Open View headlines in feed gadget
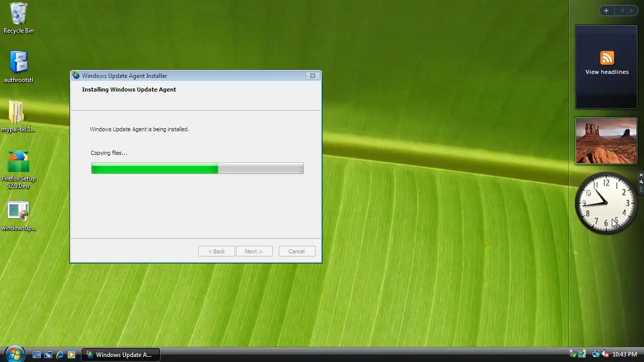 pos(607,72)
